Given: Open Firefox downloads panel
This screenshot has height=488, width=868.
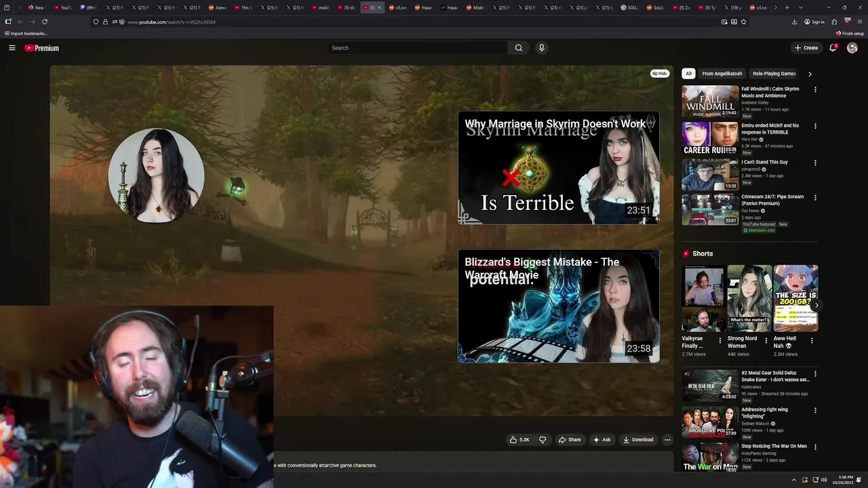Looking at the screenshot, I should tap(794, 22).
